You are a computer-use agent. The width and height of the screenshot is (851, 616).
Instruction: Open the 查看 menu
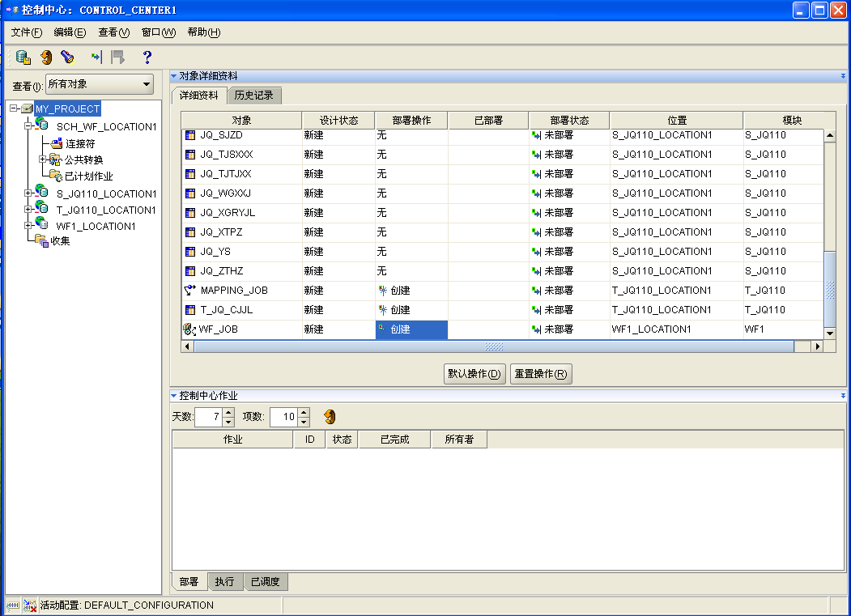[114, 32]
